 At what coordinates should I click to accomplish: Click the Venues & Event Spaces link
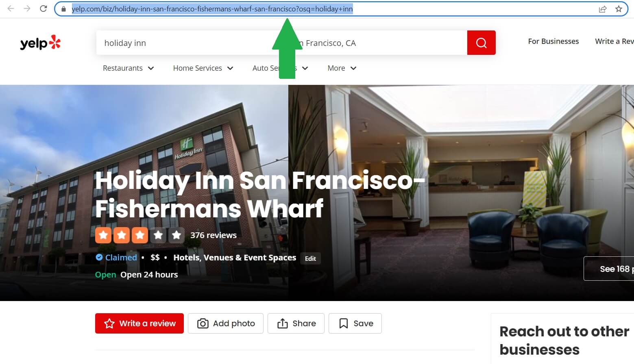250,258
